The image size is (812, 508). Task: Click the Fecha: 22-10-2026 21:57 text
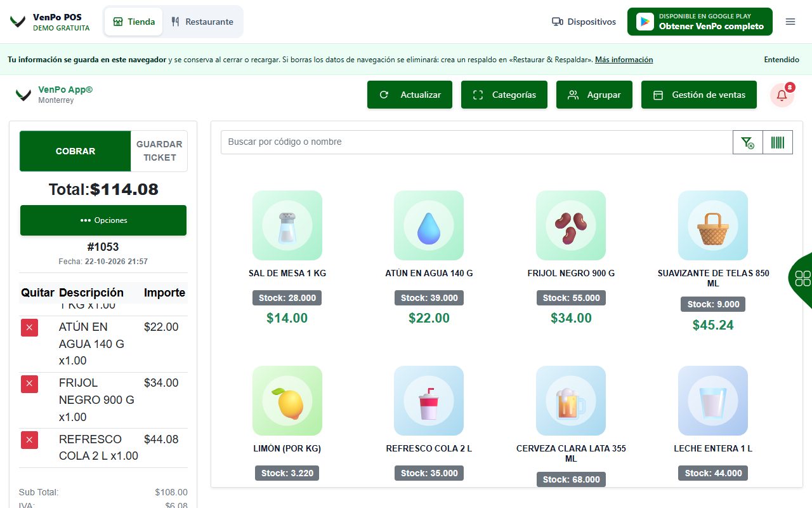tap(103, 262)
